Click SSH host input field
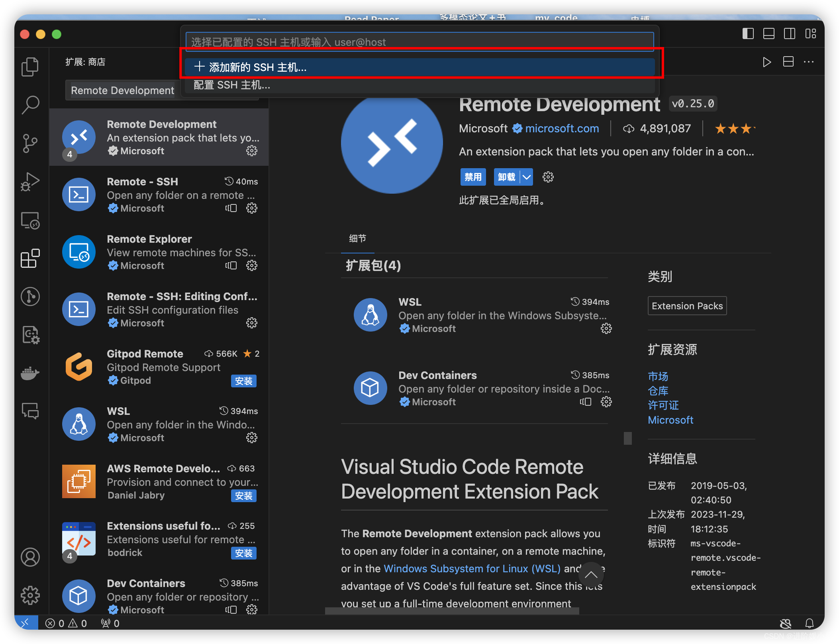Image resolution: width=839 pixels, height=644 pixels. click(419, 42)
